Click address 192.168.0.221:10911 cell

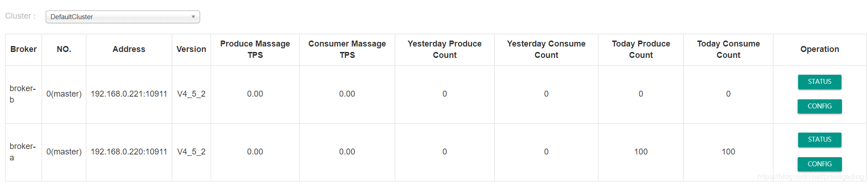tap(129, 94)
